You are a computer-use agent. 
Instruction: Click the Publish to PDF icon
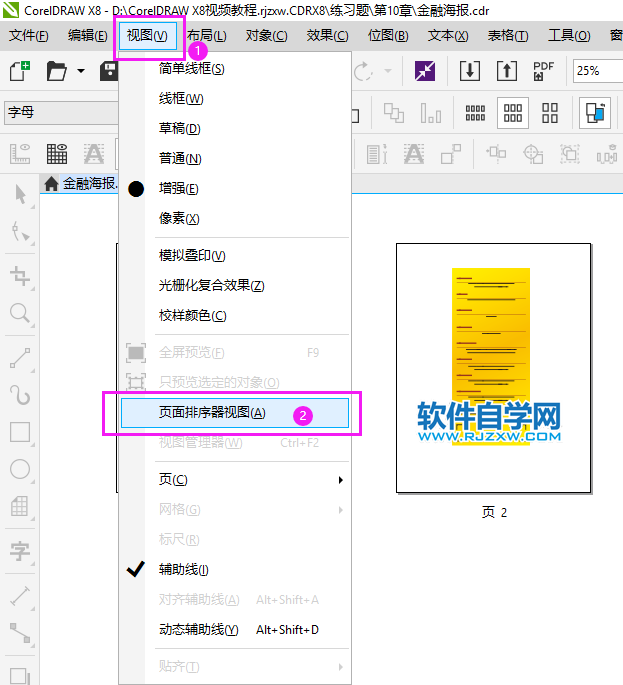coord(543,71)
